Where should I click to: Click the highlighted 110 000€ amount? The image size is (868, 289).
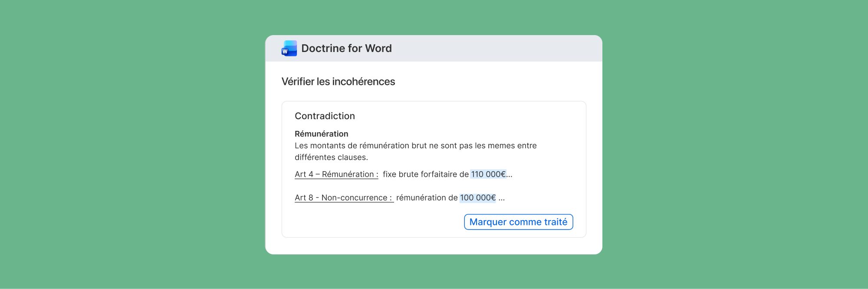click(x=488, y=174)
